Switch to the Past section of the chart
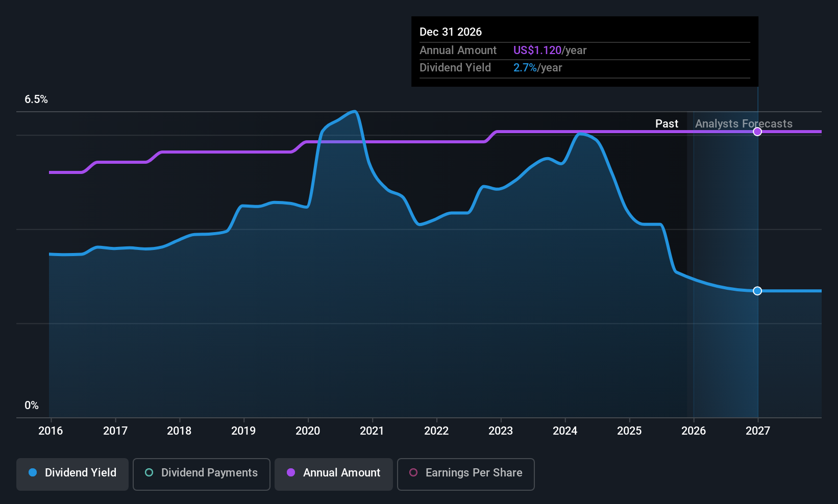Image resolution: width=838 pixels, height=504 pixels. (667, 123)
